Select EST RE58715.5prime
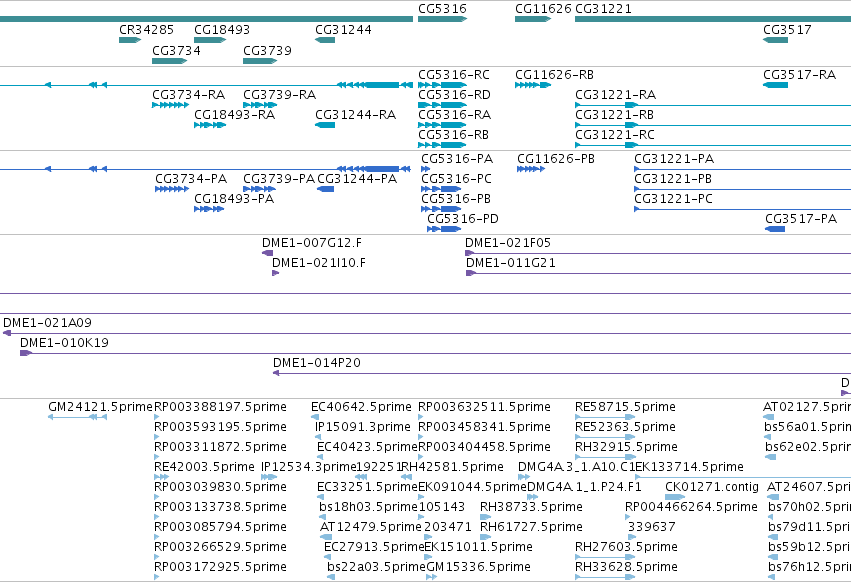The image size is (851, 582). [605, 417]
